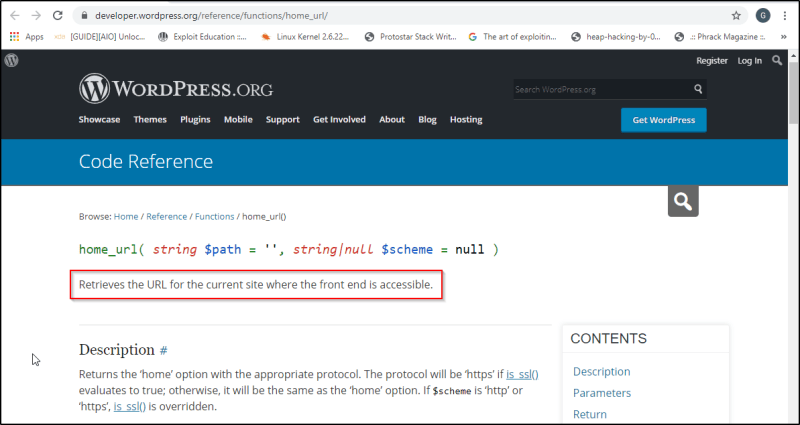The image size is (800, 425).
Task: Bookmark this page with the star icon
Action: tap(736, 16)
